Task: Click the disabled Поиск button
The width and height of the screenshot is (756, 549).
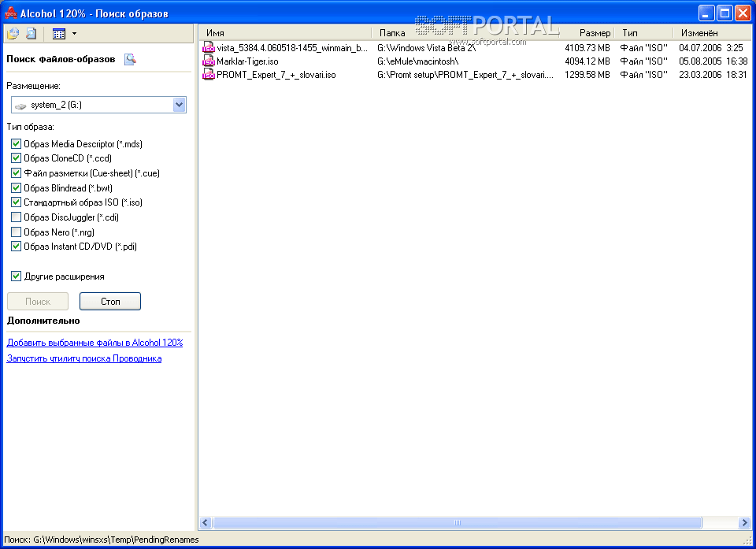Action: coord(38,302)
